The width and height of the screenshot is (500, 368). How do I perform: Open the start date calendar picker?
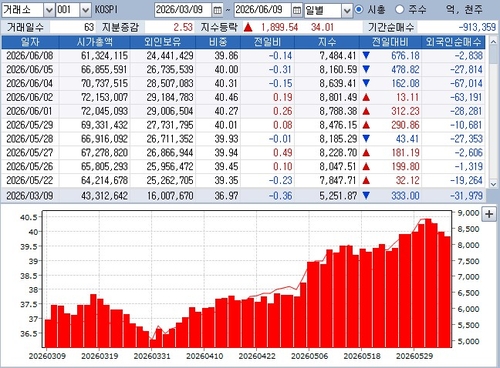[x=217, y=10]
